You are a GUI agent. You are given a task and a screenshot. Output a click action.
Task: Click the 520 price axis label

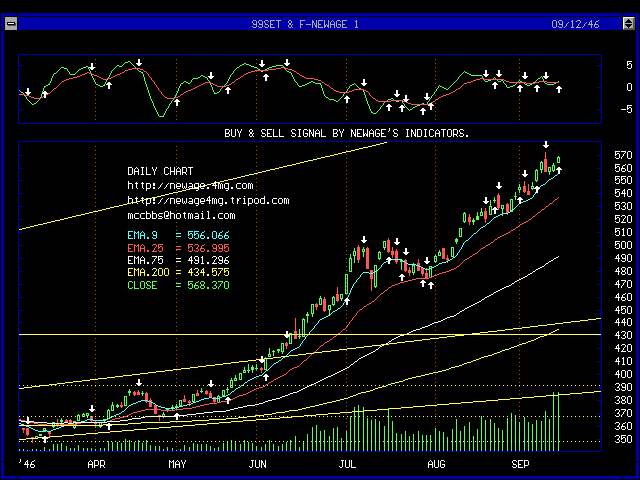coord(623,220)
